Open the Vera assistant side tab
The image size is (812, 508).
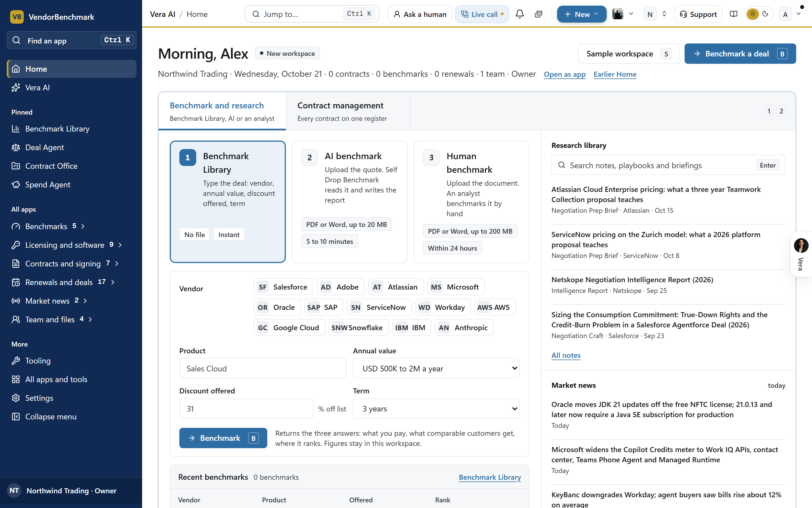(x=801, y=254)
